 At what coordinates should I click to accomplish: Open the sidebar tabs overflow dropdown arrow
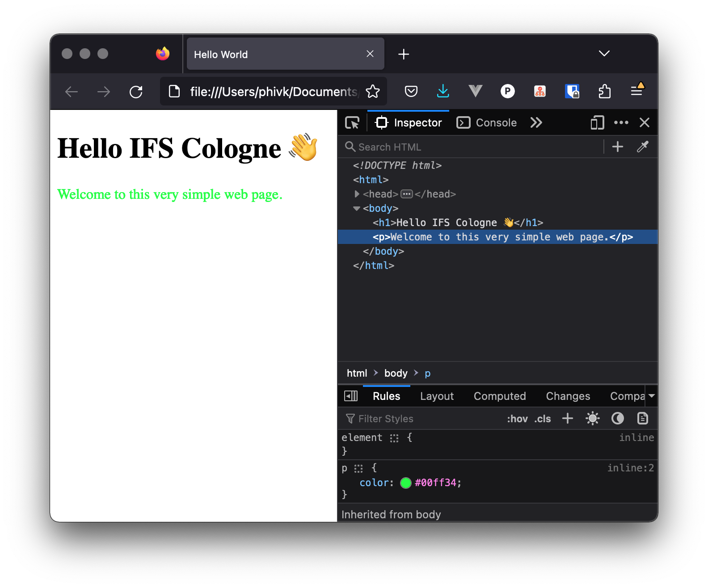pyautogui.click(x=652, y=396)
